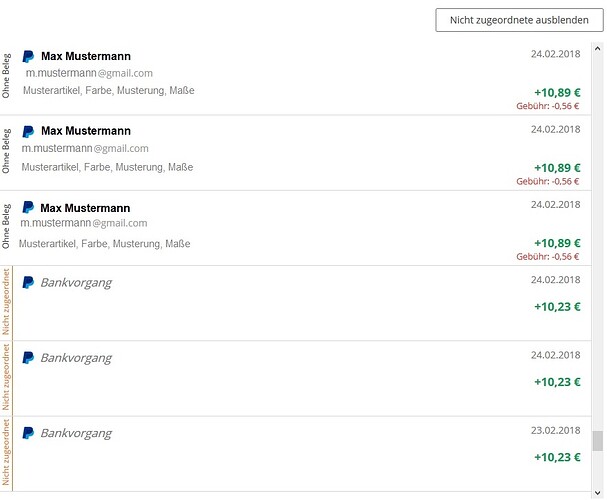Click PayPal icon in first Max Mustermann row
Viewport: 607px width, 500px height.
pyautogui.click(x=28, y=57)
